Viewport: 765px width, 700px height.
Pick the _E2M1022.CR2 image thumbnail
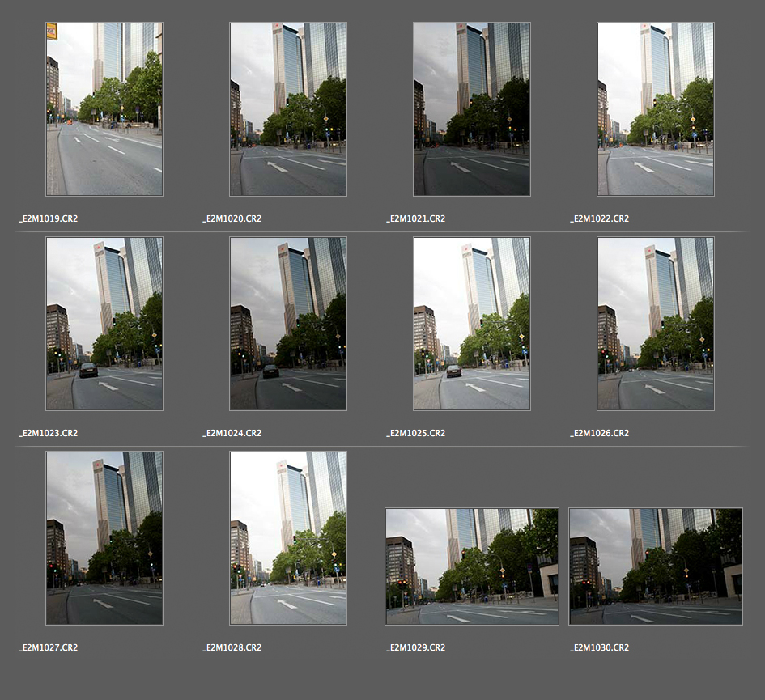pyautogui.click(x=655, y=109)
